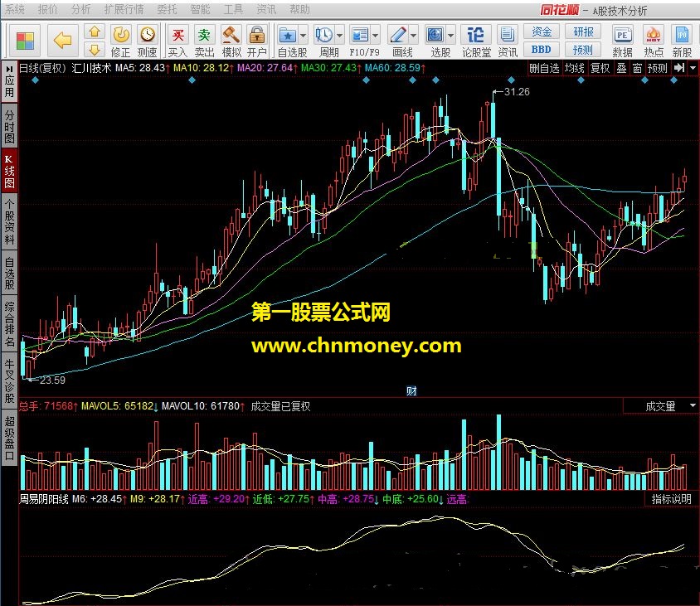Screen dimensions: 700x606
Task: Switch to 应用 sidebar tab
Action: [9, 87]
